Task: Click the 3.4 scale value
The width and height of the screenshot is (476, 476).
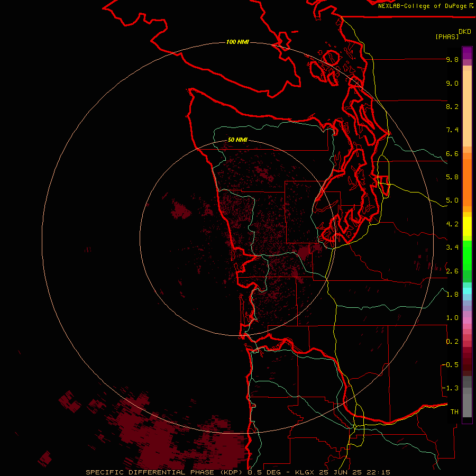Action: (452, 248)
